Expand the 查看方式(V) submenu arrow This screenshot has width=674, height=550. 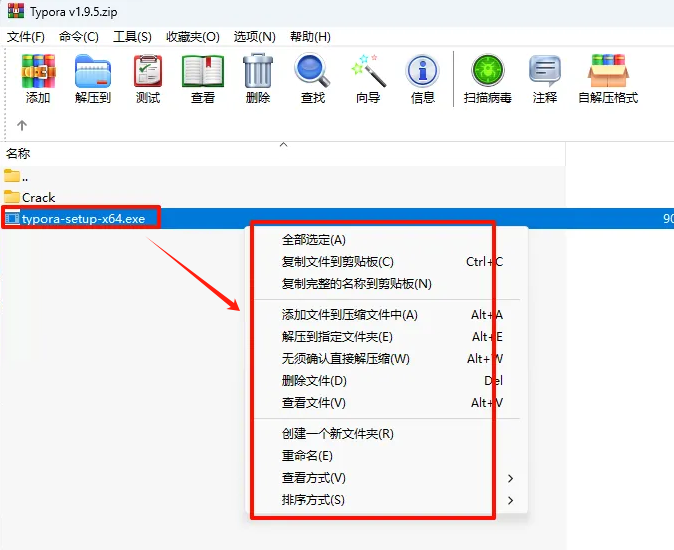510,478
